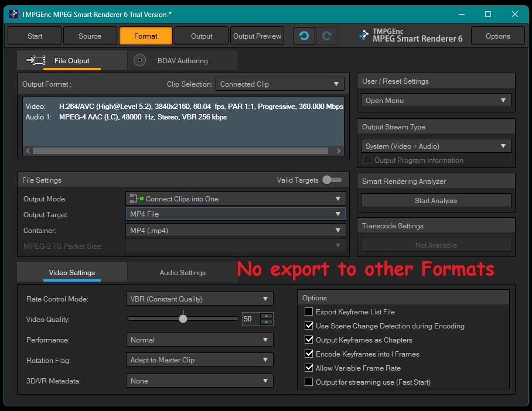
Task: Expand the Output Target MP4 File dropdown
Action: click(236, 214)
